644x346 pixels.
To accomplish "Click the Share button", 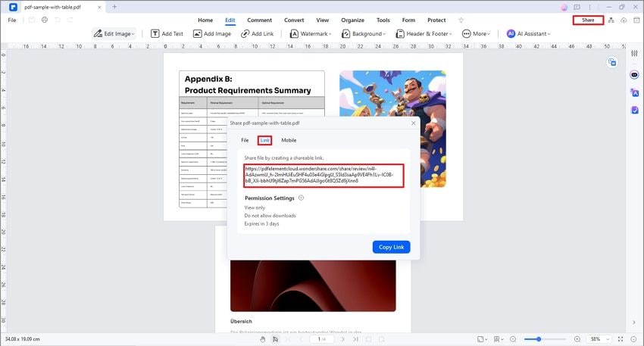I will pos(588,20).
